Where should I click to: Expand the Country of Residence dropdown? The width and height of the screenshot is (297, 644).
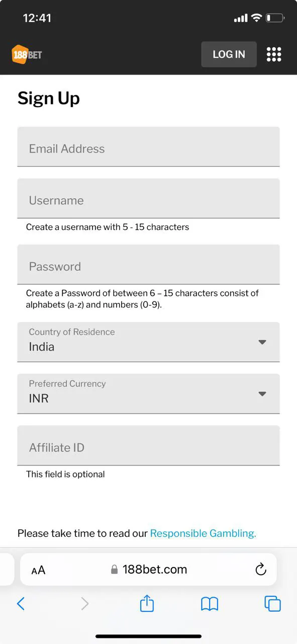262,342
